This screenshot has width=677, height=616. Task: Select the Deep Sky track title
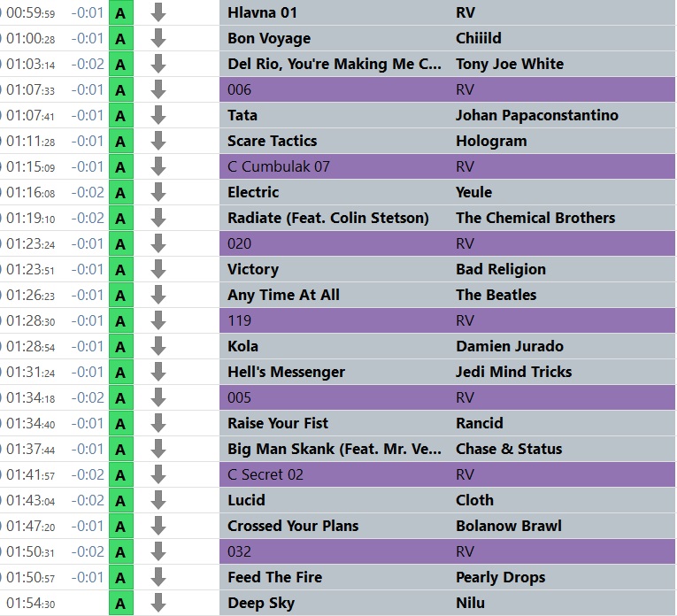(x=261, y=604)
